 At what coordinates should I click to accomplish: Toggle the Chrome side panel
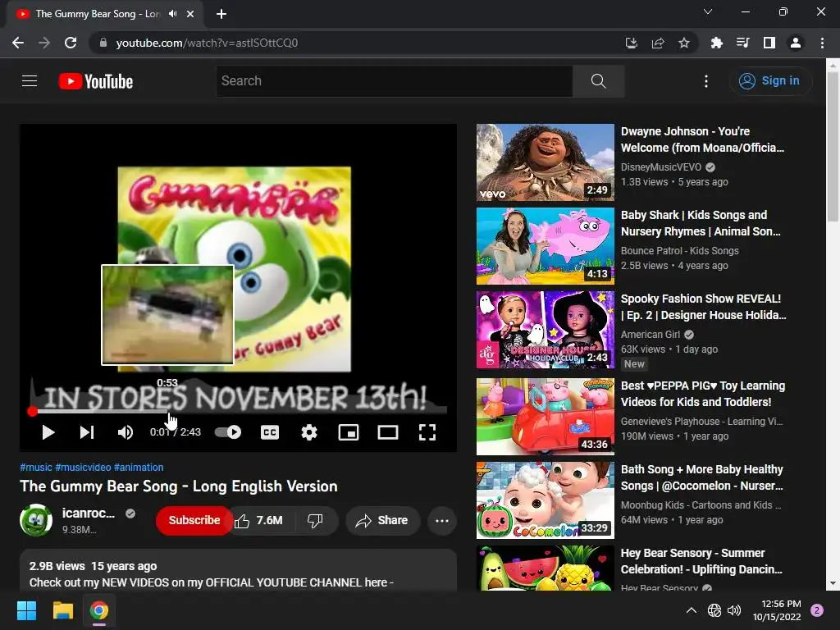769,43
